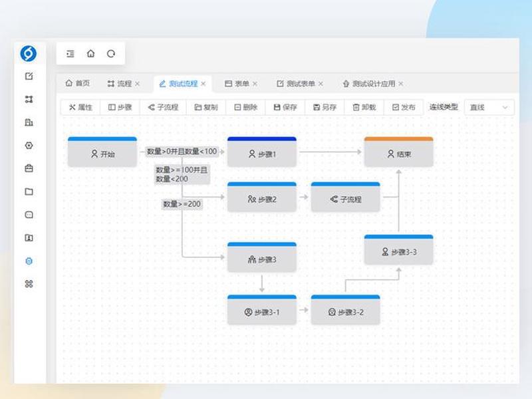
Task: Open the contact card sidebar icon
Action: coord(29,238)
